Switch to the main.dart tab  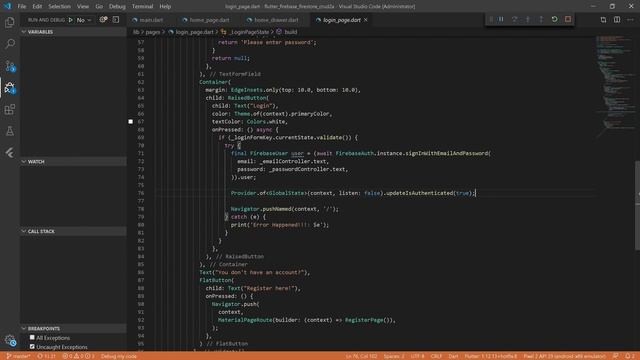(x=151, y=20)
